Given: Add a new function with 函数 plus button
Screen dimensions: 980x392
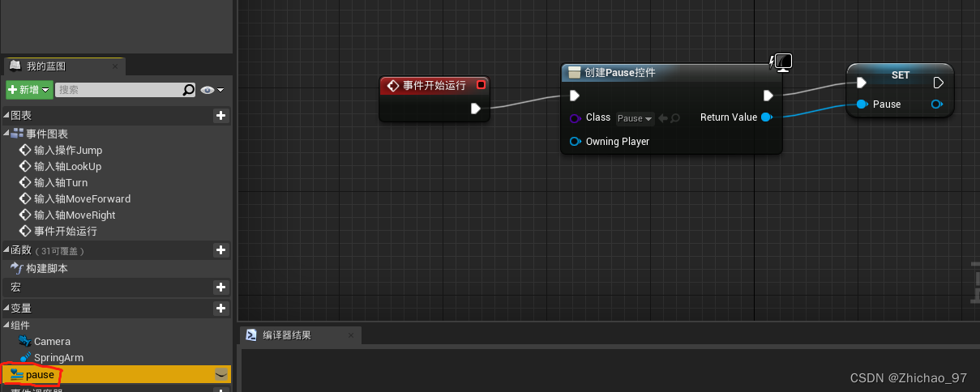Looking at the screenshot, I should (220, 250).
